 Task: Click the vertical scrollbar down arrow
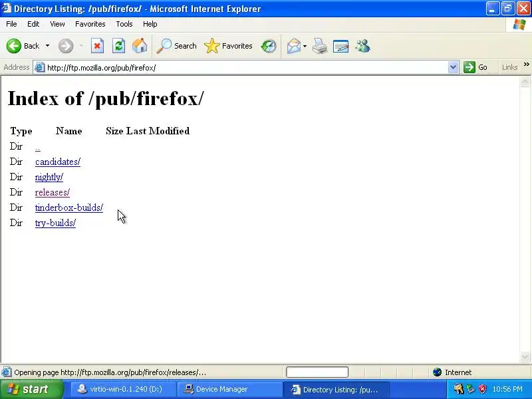[525, 356]
